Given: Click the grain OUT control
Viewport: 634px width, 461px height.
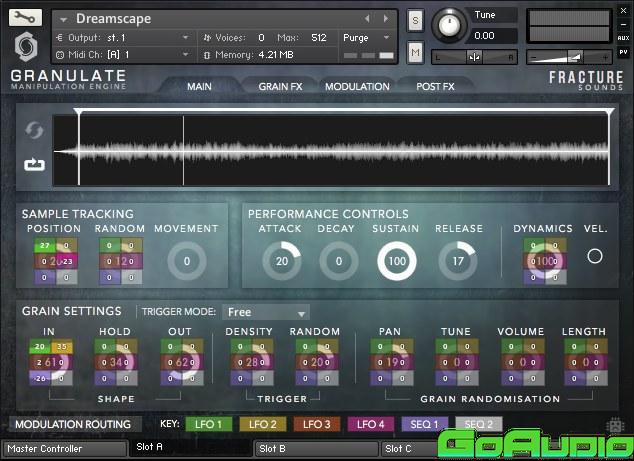Looking at the screenshot, I should [x=182, y=362].
